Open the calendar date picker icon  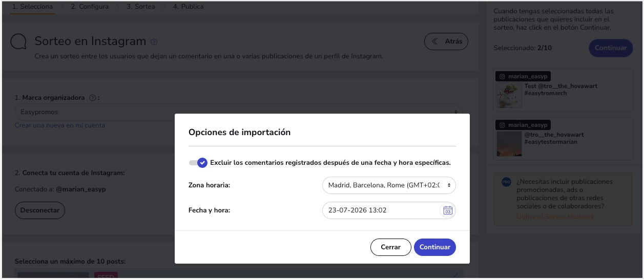[x=448, y=210]
